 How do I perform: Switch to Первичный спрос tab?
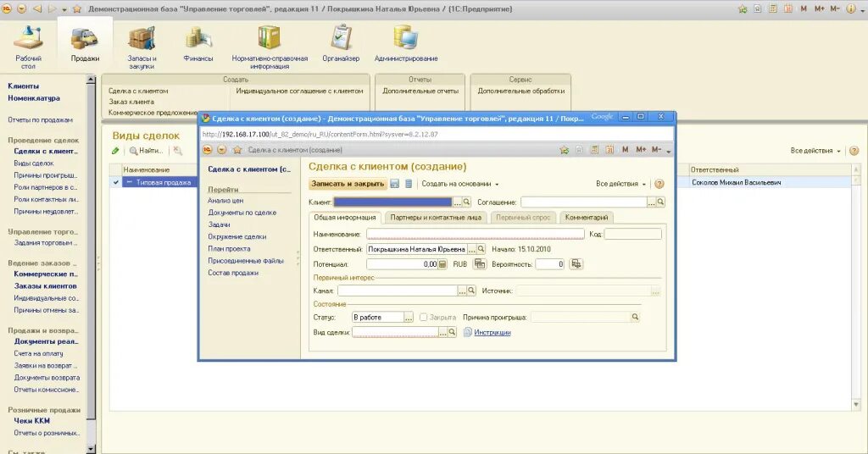coord(523,218)
